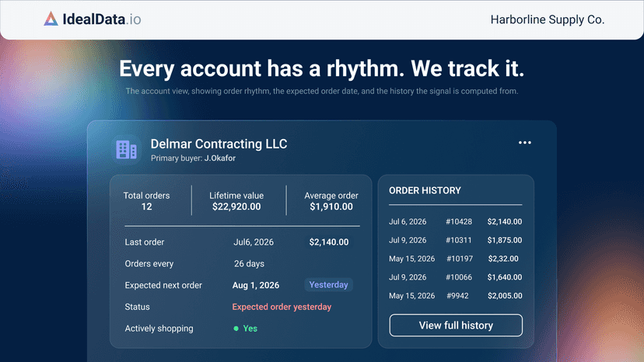The height and width of the screenshot is (362, 644).
Task: Click the Every account has a rhythm headline
Action: 321,68
